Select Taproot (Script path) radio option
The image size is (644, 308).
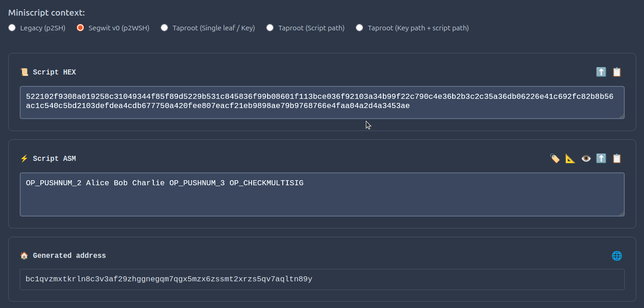(x=270, y=28)
